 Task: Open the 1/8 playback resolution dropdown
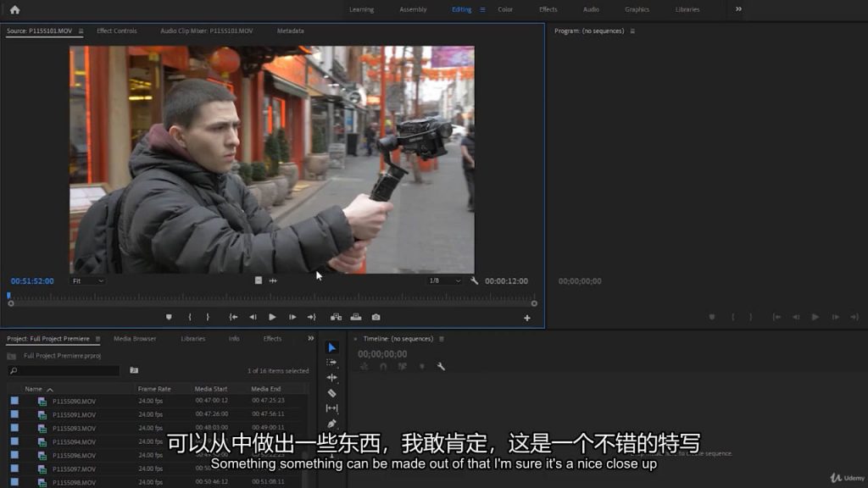(444, 280)
